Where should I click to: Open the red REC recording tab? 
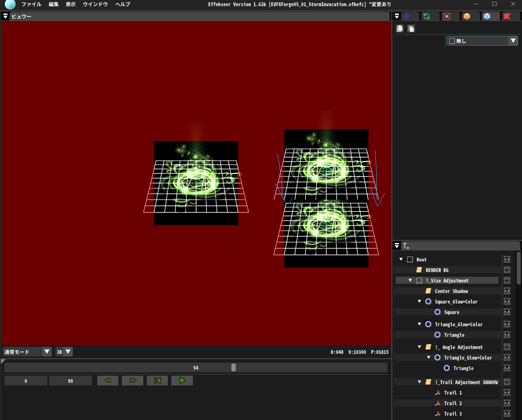pos(507,16)
